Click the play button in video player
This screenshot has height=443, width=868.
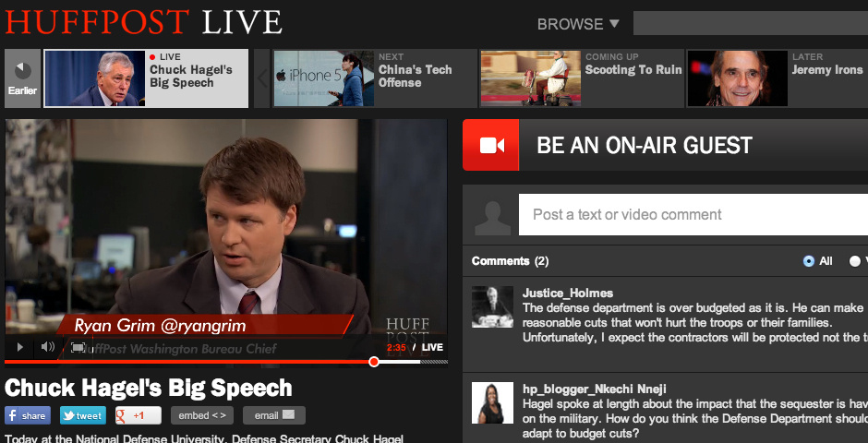point(20,347)
